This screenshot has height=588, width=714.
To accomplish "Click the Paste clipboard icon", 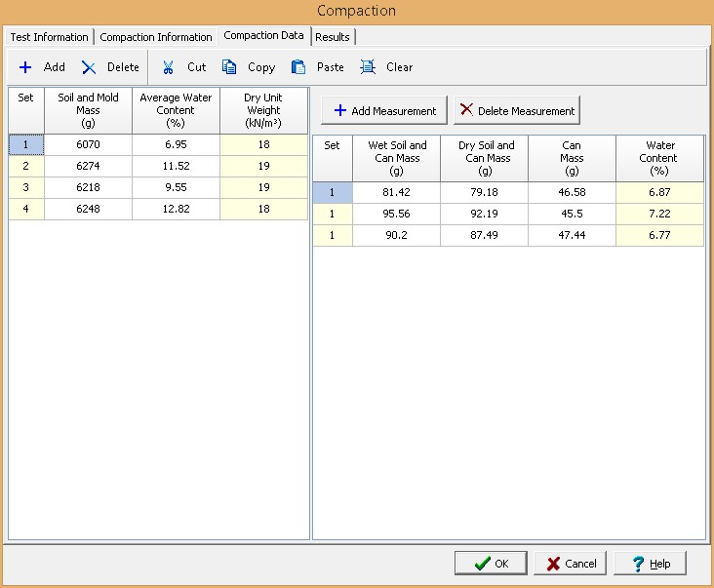I will (x=298, y=67).
